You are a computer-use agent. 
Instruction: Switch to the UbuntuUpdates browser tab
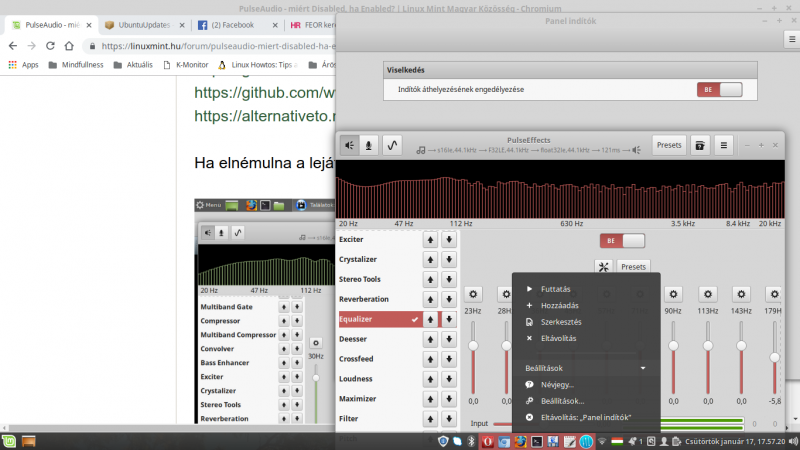click(x=144, y=24)
